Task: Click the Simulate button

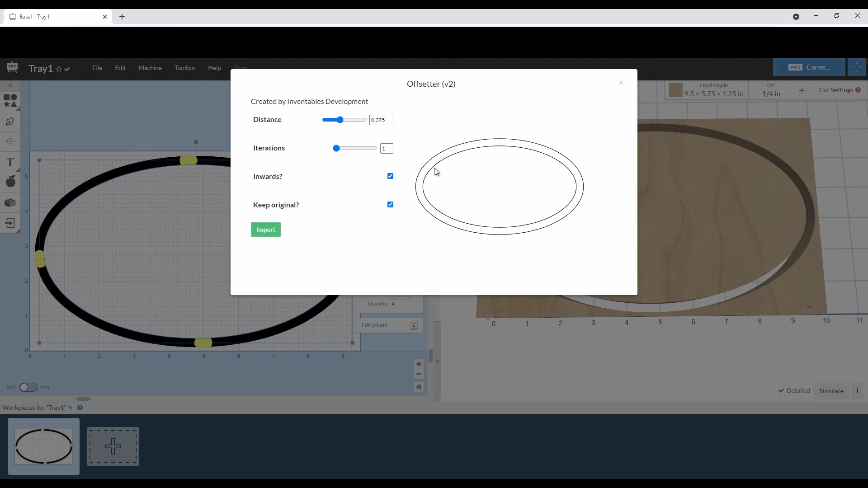Action: (x=831, y=391)
